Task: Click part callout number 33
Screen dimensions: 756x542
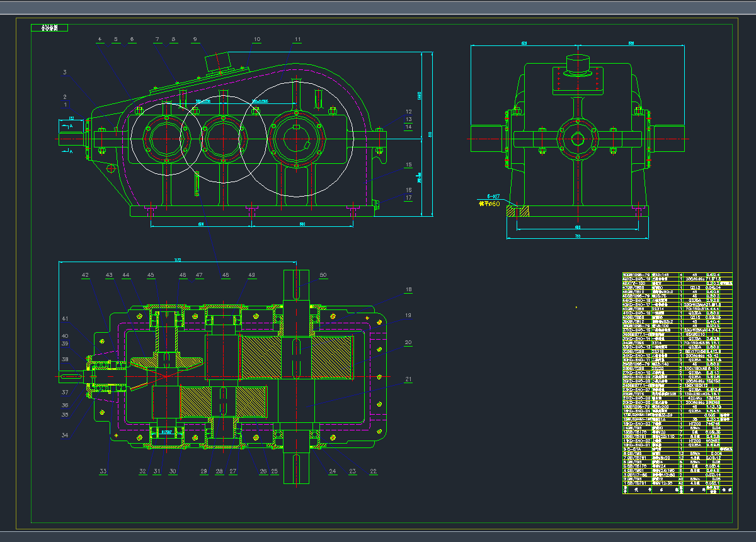Action: (103, 470)
